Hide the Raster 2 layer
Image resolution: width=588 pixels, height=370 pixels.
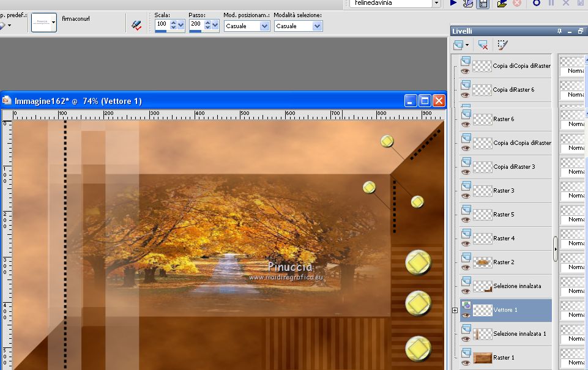point(466,267)
